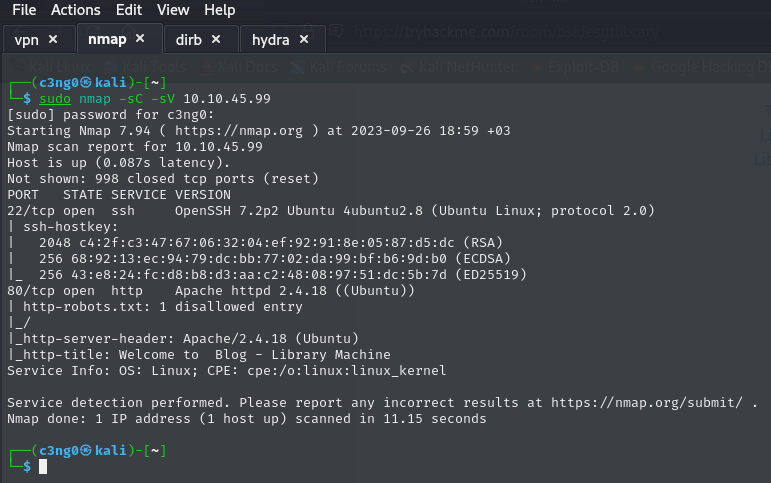Close the nmap tab
Viewport: 771px width, 483px height.
pos(140,38)
